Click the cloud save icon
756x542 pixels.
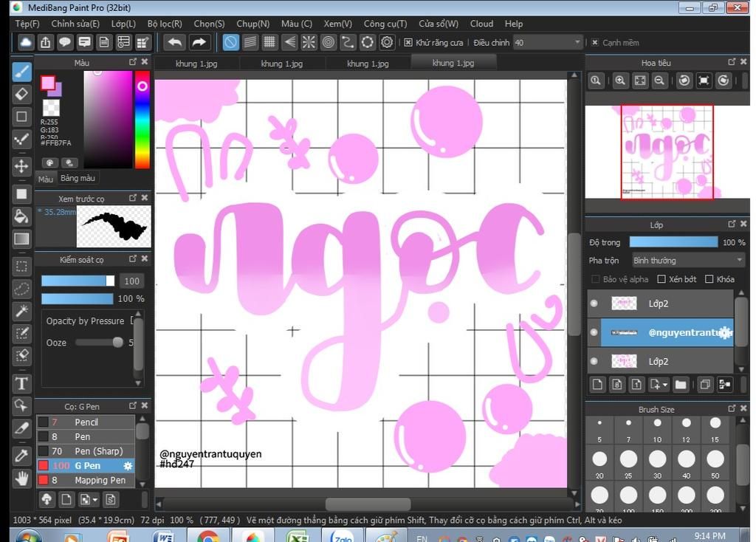pos(26,42)
